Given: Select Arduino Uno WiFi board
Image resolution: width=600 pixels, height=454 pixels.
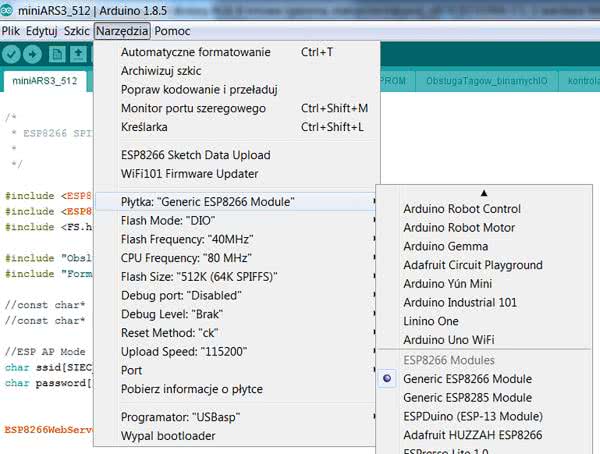Looking at the screenshot, I should click(x=450, y=341).
